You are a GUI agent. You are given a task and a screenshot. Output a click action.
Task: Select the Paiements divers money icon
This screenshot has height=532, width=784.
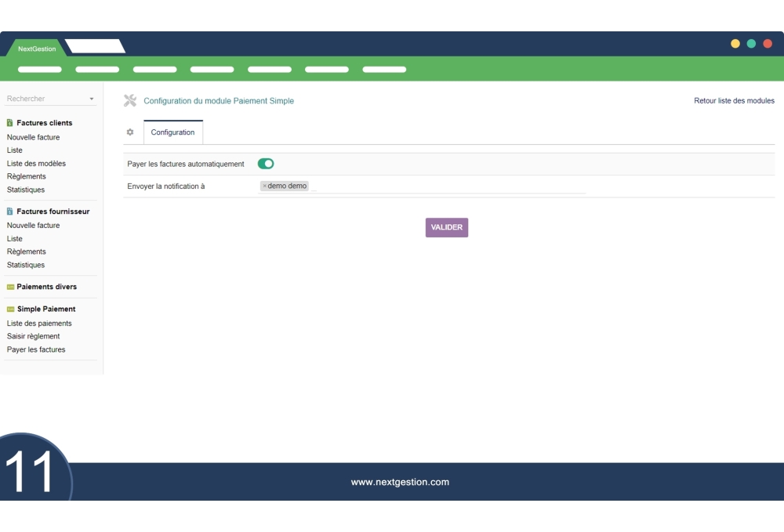click(x=11, y=286)
